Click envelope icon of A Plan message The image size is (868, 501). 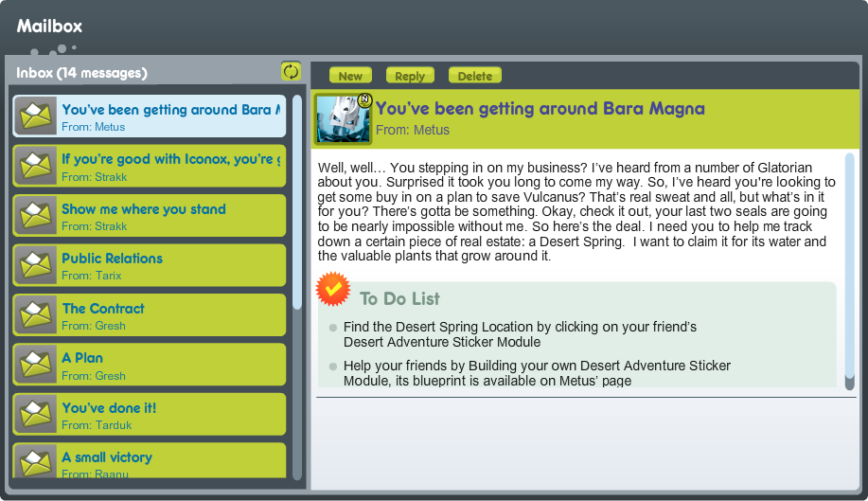(36, 365)
